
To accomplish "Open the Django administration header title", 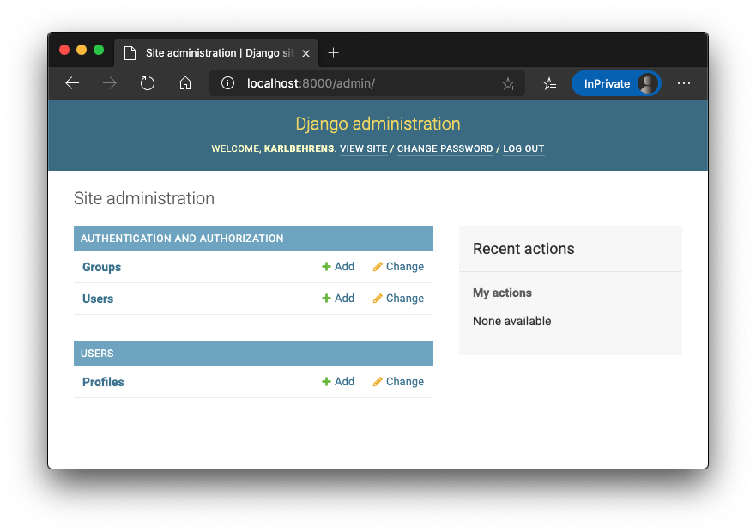I will [x=378, y=124].
